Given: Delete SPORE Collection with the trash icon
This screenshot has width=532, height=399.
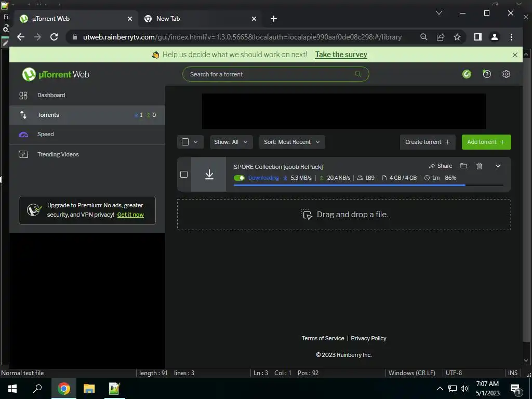Looking at the screenshot, I should point(479,166).
